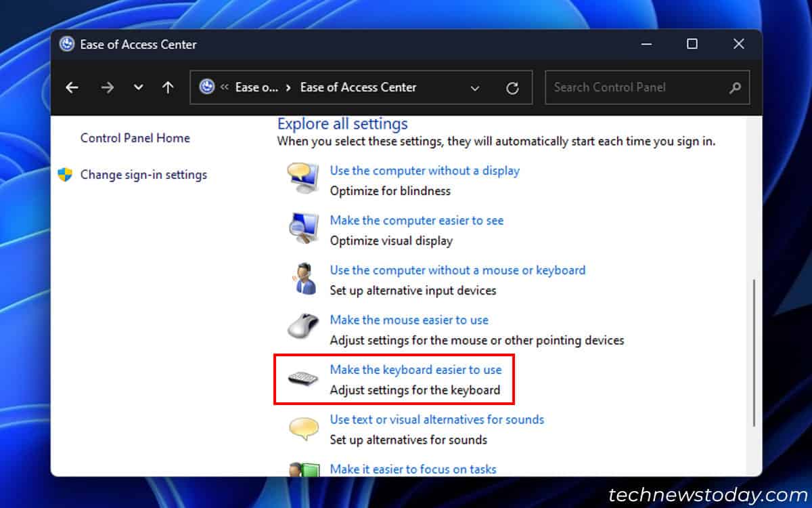Click 'Optimize visual display' text
812x508 pixels.
point(391,240)
